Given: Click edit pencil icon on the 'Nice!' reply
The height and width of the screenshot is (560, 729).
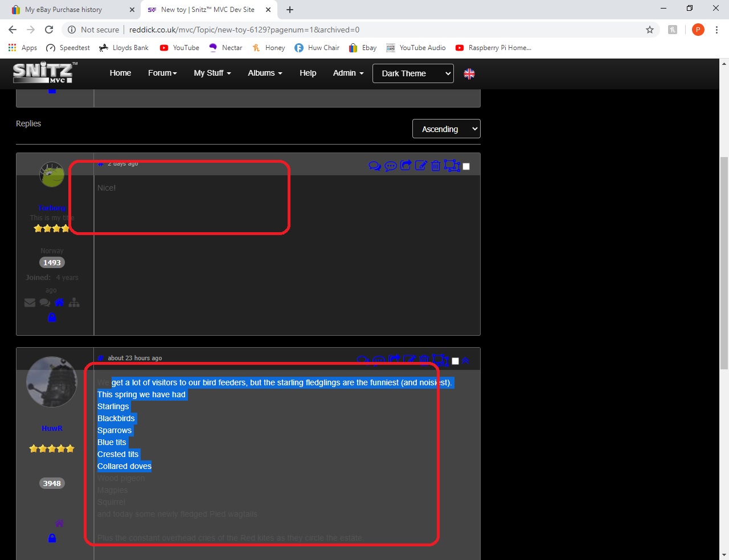Looking at the screenshot, I should [x=421, y=166].
